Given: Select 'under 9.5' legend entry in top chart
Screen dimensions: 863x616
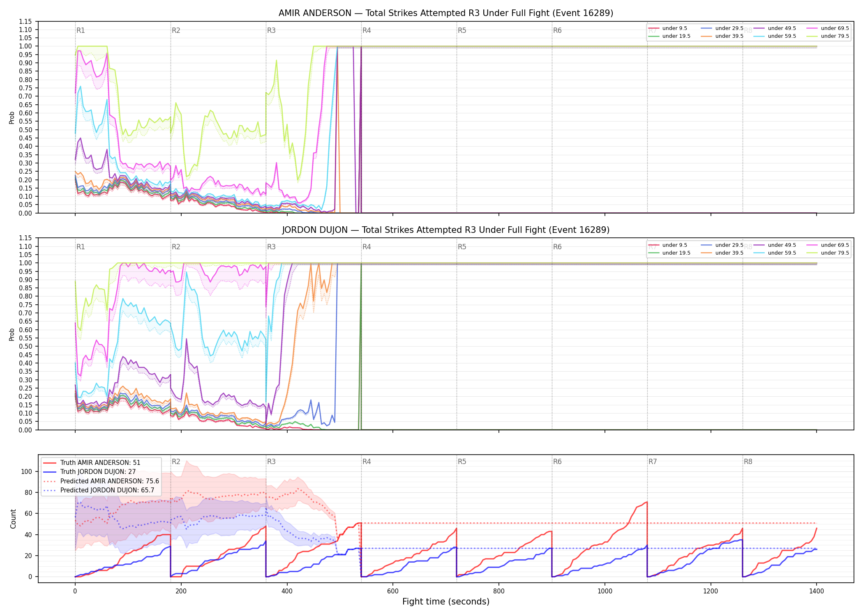Looking at the screenshot, I should click(x=668, y=28).
